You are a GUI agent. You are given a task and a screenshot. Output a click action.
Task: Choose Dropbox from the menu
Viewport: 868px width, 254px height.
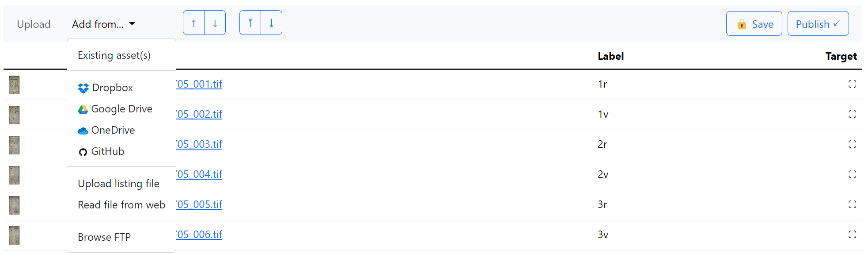point(112,88)
